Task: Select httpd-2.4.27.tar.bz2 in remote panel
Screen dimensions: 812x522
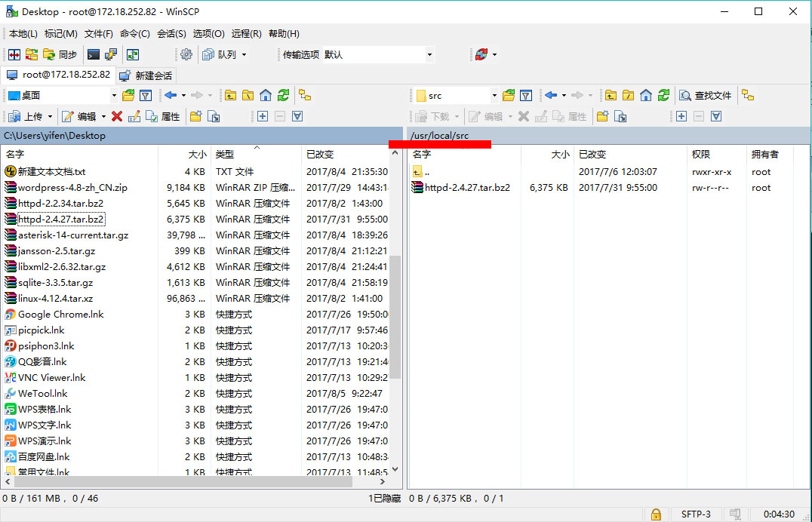Action: coord(467,188)
